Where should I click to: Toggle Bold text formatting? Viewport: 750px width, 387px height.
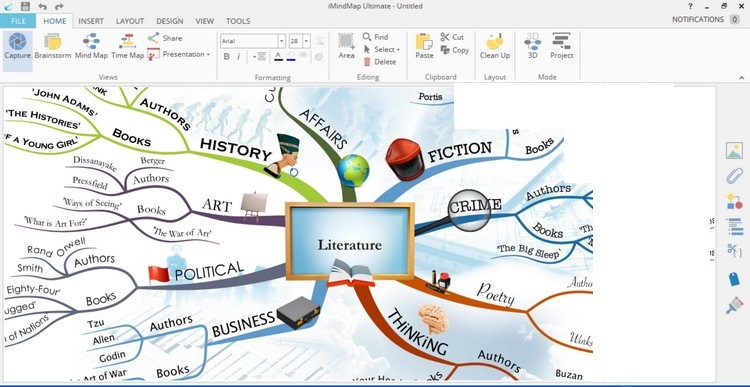(x=227, y=56)
